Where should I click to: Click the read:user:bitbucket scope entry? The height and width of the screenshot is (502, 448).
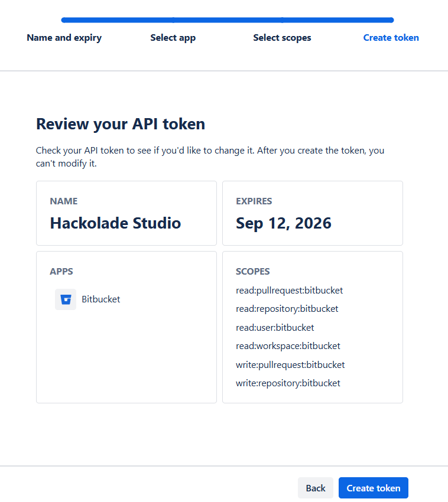click(x=275, y=327)
